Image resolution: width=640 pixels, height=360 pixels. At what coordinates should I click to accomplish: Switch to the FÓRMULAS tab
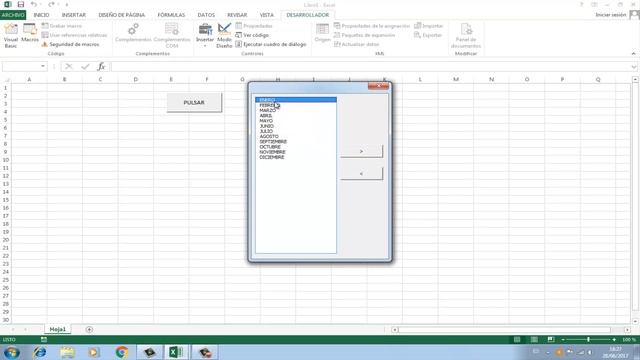[171, 15]
